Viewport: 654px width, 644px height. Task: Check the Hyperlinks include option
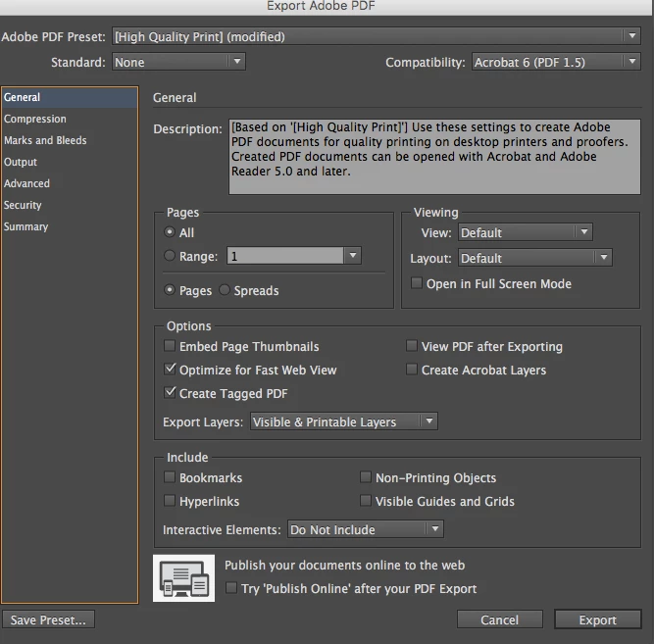170,500
